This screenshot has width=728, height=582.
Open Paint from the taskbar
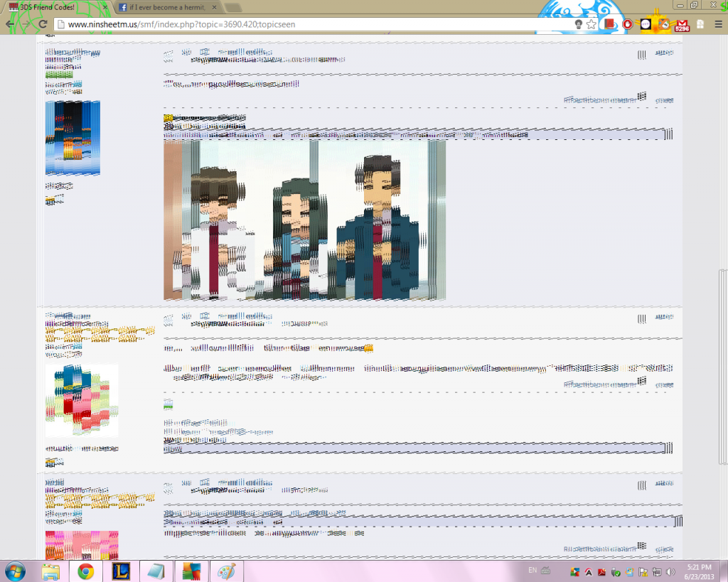[227, 571]
